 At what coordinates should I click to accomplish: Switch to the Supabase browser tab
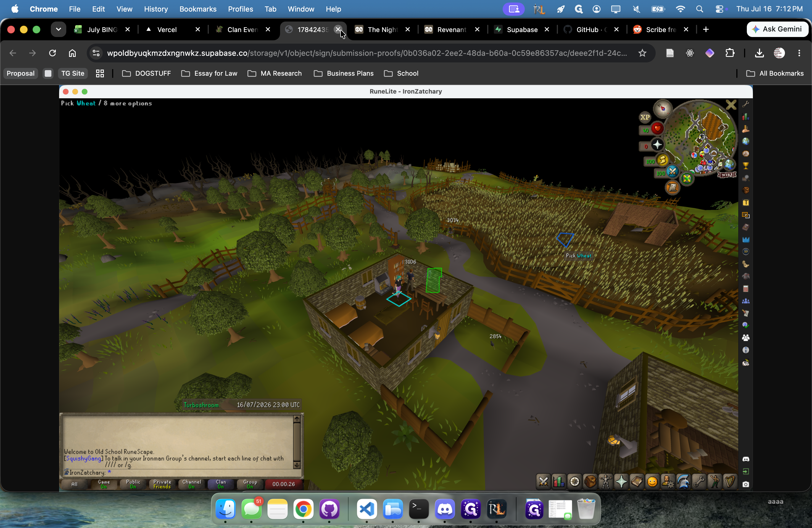point(522,29)
